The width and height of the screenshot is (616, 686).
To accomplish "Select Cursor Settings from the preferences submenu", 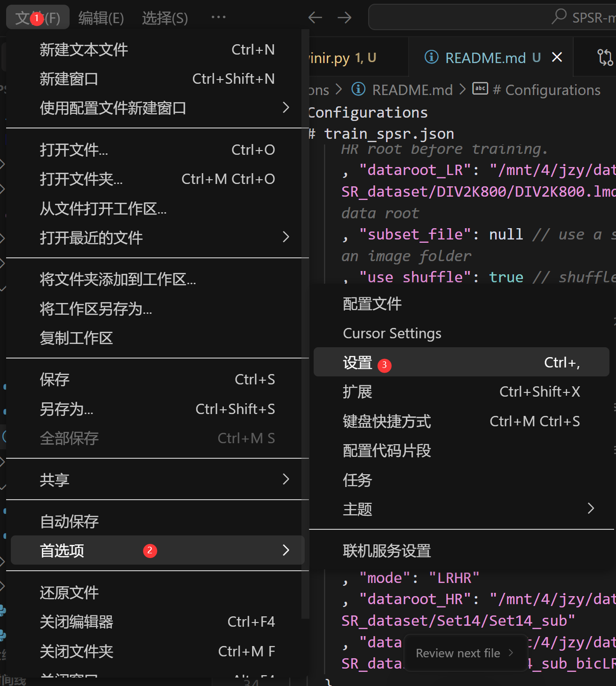I will point(392,333).
